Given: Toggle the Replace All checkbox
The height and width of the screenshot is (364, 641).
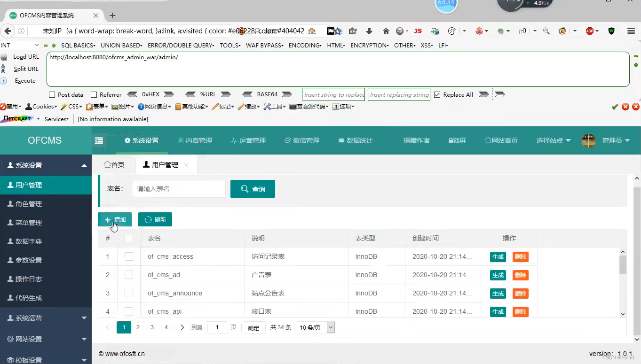Looking at the screenshot, I should 437,94.
